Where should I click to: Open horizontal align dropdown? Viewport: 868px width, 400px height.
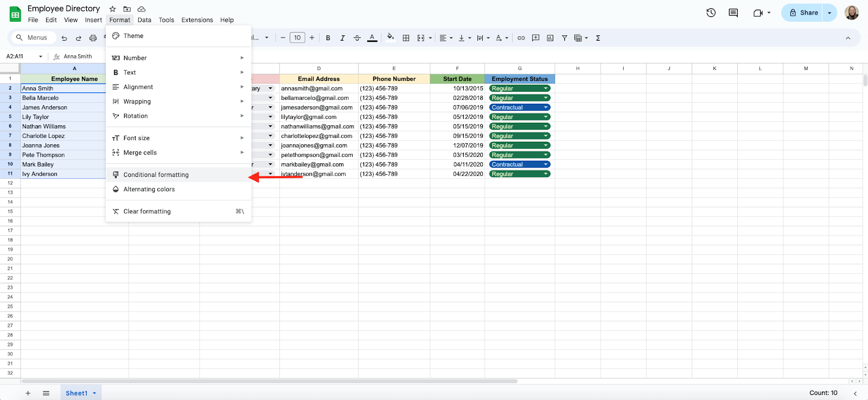446,38
